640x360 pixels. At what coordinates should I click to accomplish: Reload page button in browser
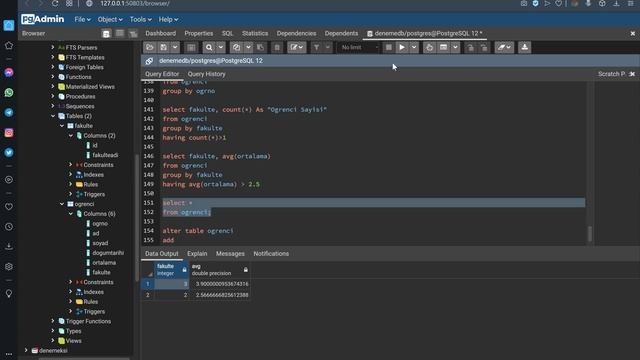pyautogui.click(x=55, y=3)
